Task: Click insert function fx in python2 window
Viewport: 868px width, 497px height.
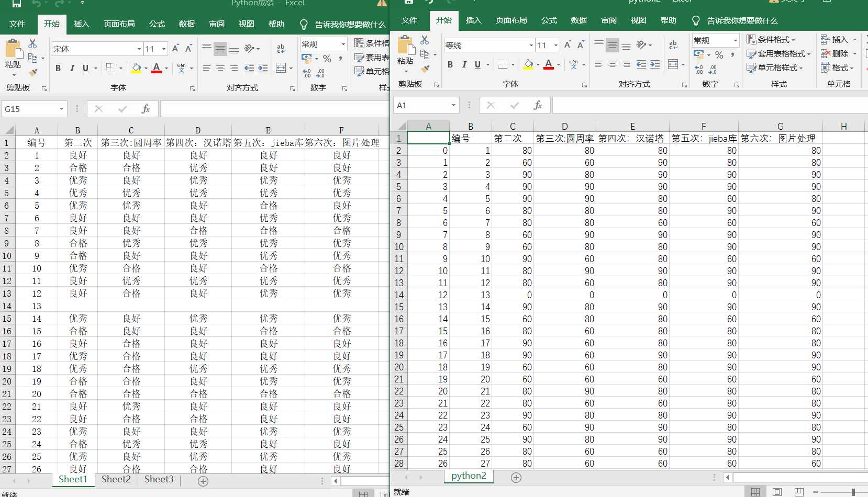Action: click(538, 105)
